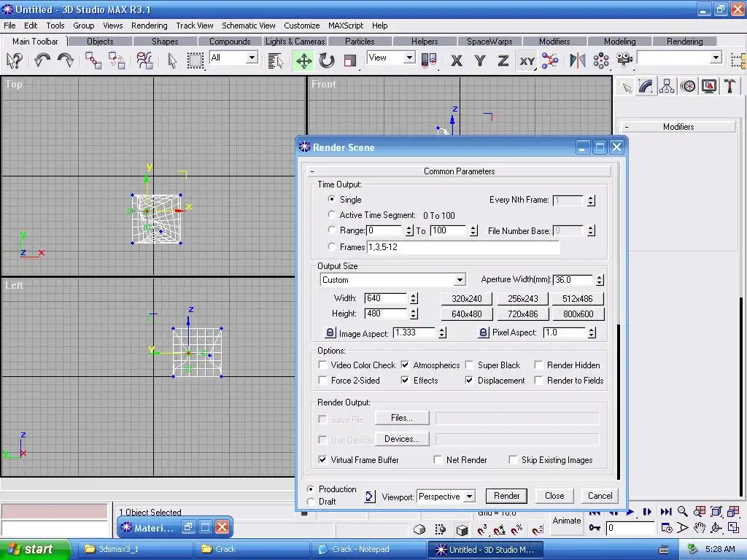Click the Zoom magnifier viewport control
Screen dimensions: 747x560
pyautogui.click(x=682, y=511)
